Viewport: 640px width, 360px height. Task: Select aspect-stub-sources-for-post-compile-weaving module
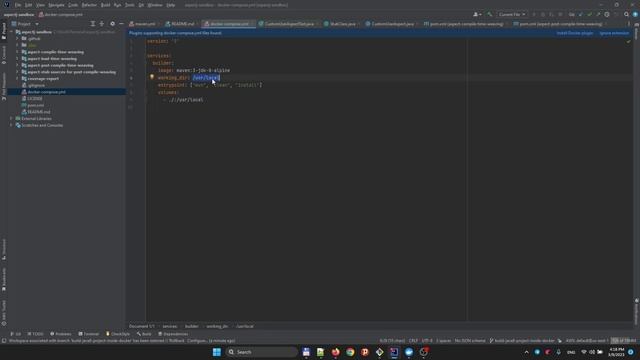(x=71, y=72)
